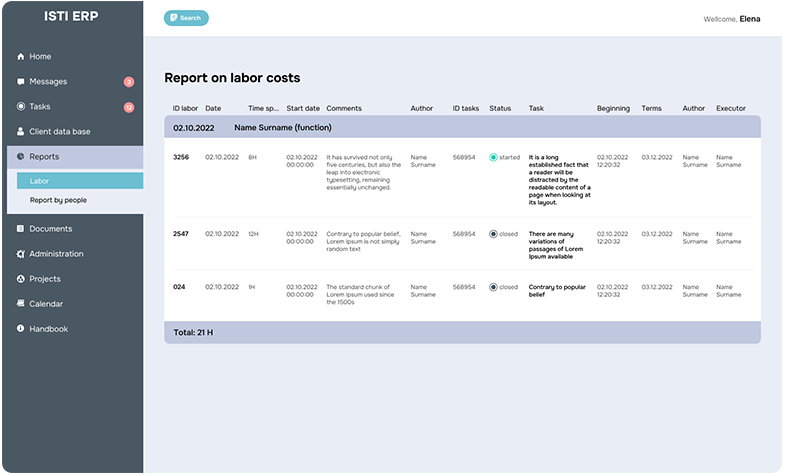Click the Calendar icon in sidebar

point(21,304)
